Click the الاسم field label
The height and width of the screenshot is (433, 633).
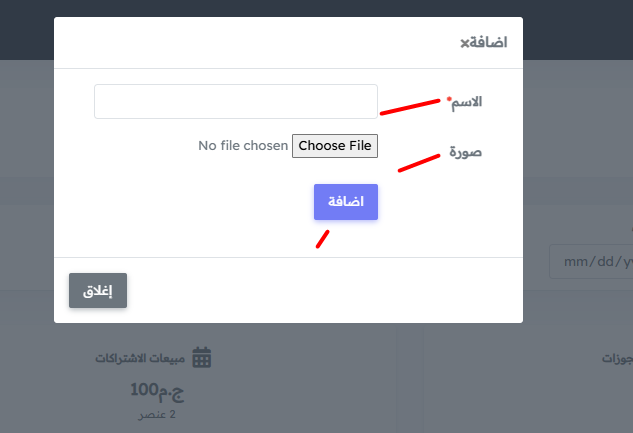point(467,102)
